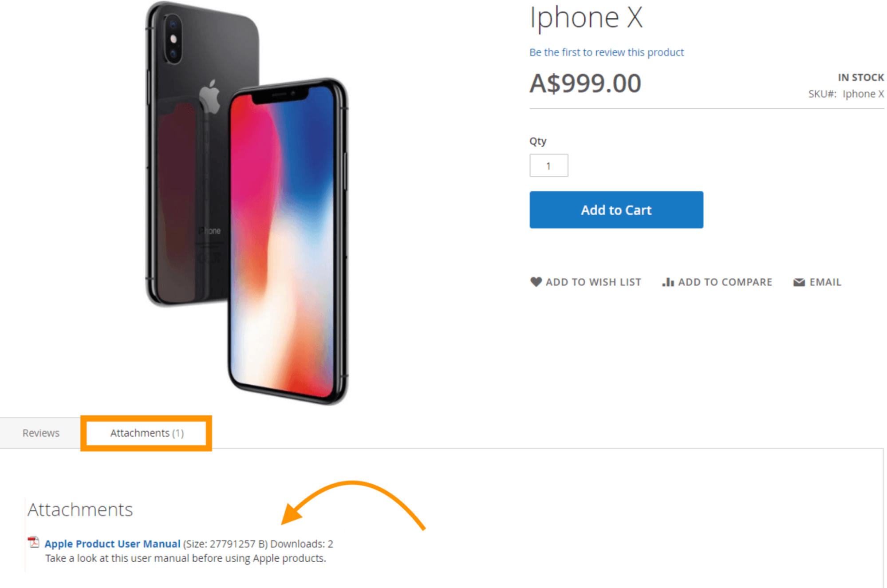Click the envelope Email icon
Viewport: 887px width, 588px height.
(798, 282)
